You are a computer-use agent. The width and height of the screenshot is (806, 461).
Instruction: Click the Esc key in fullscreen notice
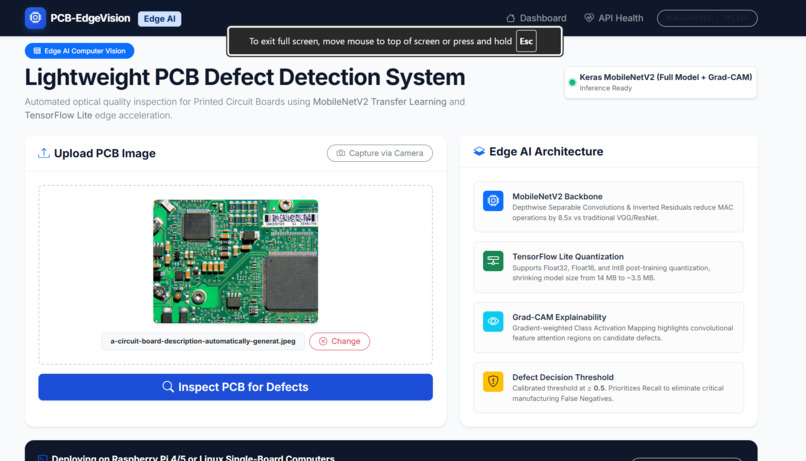[x=526, y=41]
